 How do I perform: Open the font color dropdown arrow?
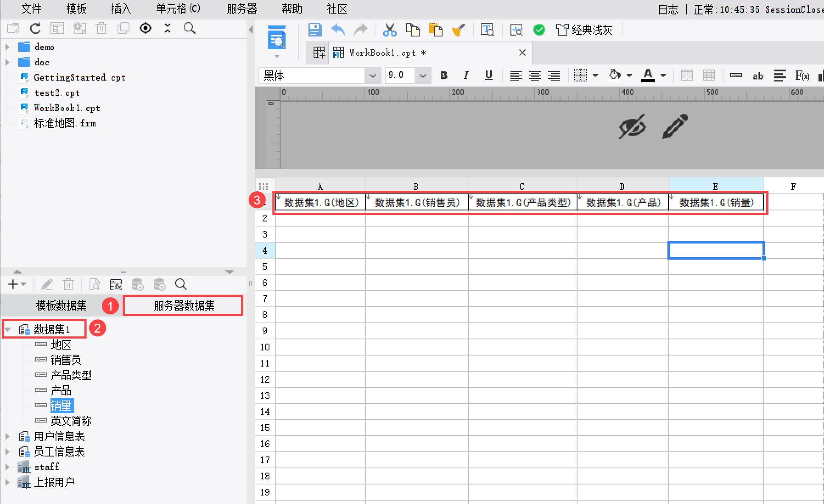point(663,76)
